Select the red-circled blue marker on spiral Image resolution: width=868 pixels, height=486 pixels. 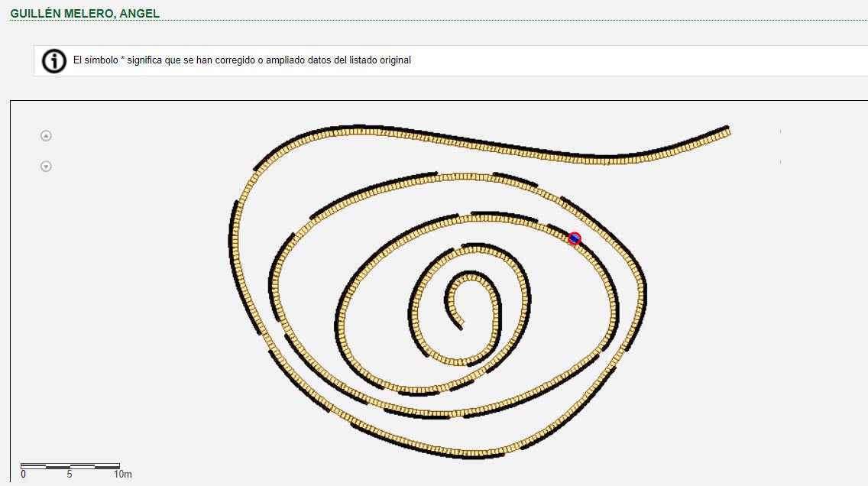tap(575, 238)
